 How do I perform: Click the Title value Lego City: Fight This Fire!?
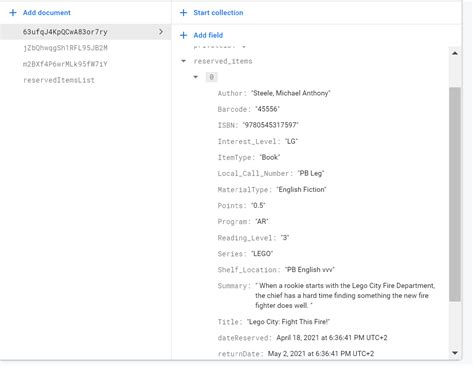point(289,322)
